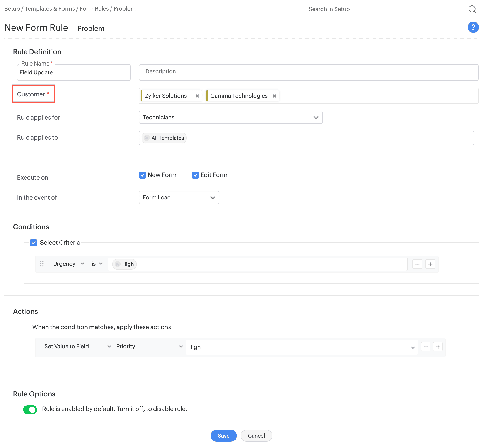Add criteria row with plus icon
This screenshot has height=448, width=479.
430,264
